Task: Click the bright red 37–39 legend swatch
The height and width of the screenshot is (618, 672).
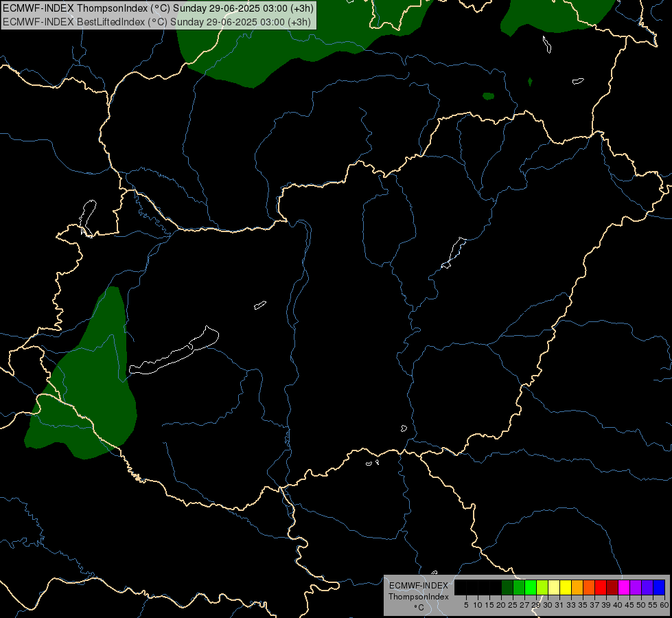Action: pyautogui.click(x=601, y=587)
